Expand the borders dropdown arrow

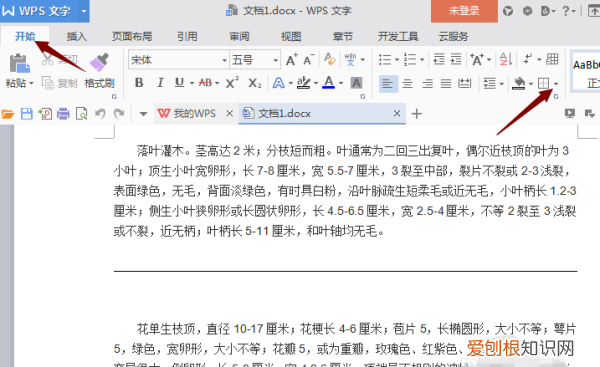pos(556,83)
